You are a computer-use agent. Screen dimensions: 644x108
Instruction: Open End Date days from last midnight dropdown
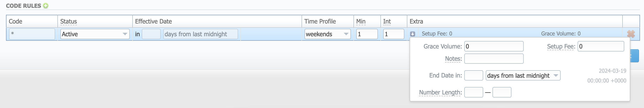523,75
